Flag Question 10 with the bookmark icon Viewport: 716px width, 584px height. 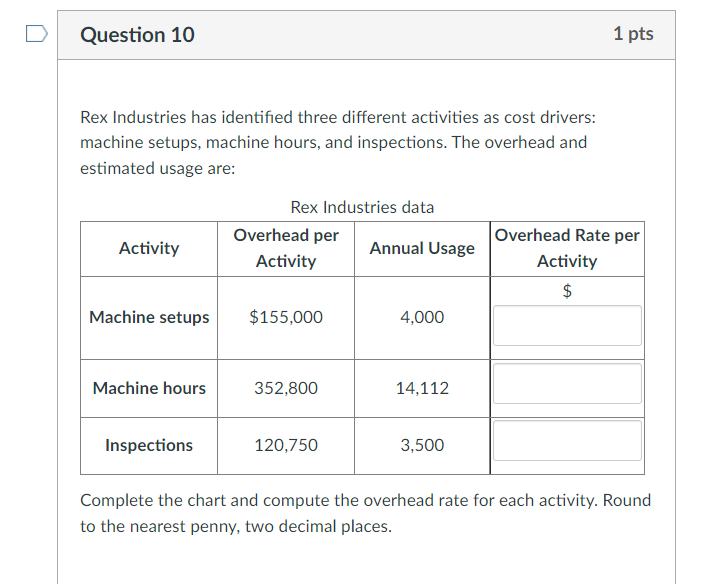(37, 34)
